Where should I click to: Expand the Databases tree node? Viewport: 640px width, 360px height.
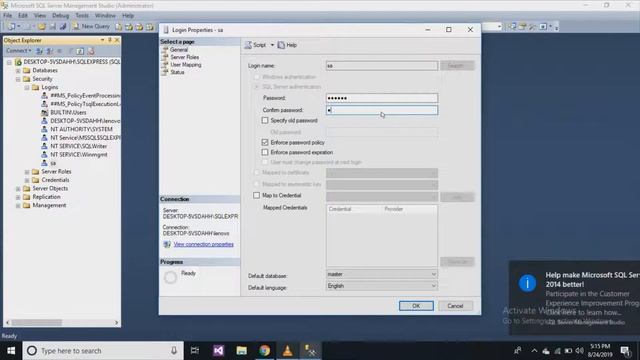tap(18, 70)
